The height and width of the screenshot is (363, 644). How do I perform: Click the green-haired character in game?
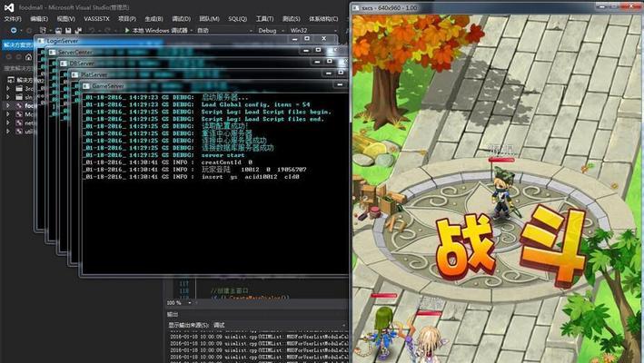381,332
